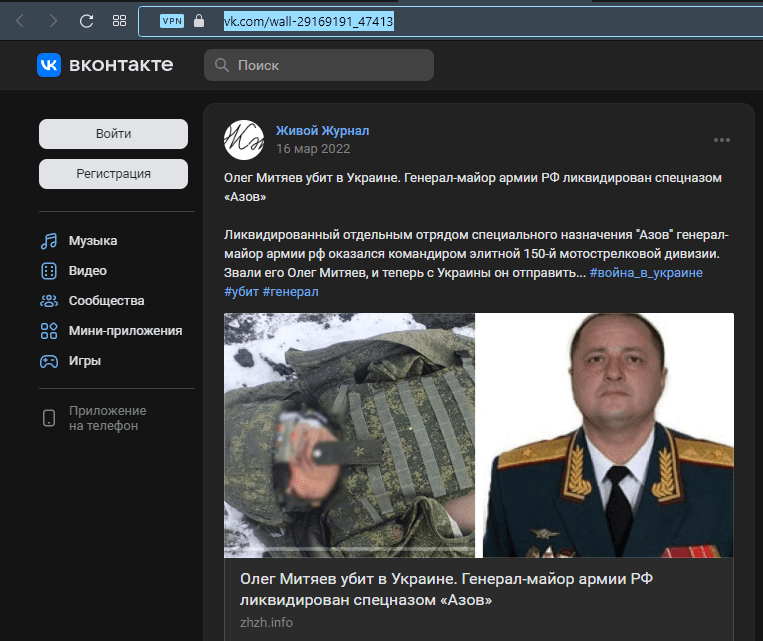
Task: Click the music note icon
Action: [49, 241]
